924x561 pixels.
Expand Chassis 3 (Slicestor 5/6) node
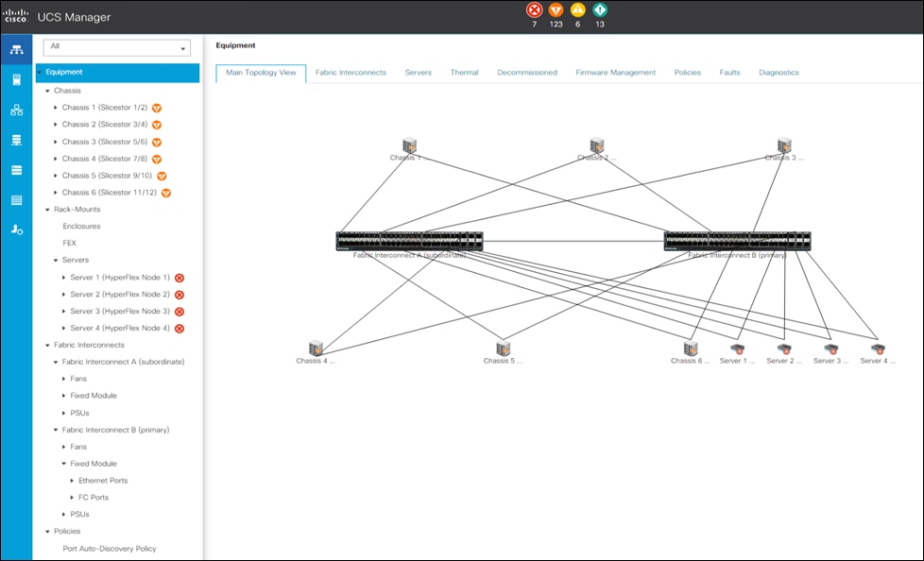tap(56, 142)
